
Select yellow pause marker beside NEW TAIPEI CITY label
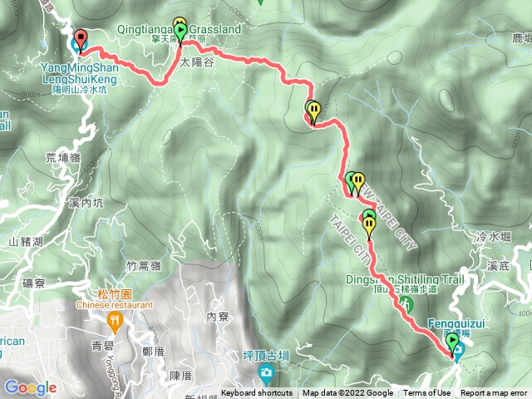pos(358,183)
